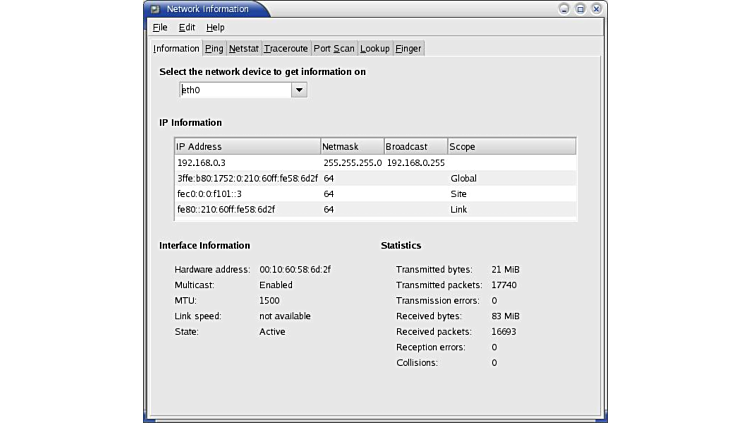Viewport: 752px width, 423px height.
Task: Go to the Port Scan tab
Action: point(334,48)
